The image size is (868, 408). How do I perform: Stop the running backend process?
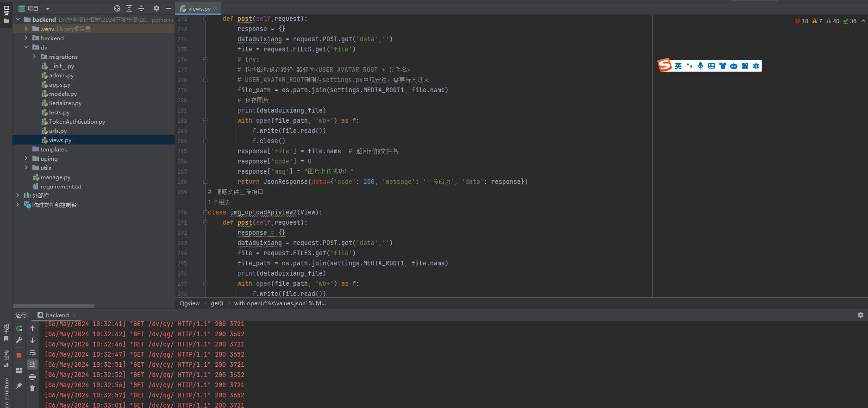click(x=19, y=355)
